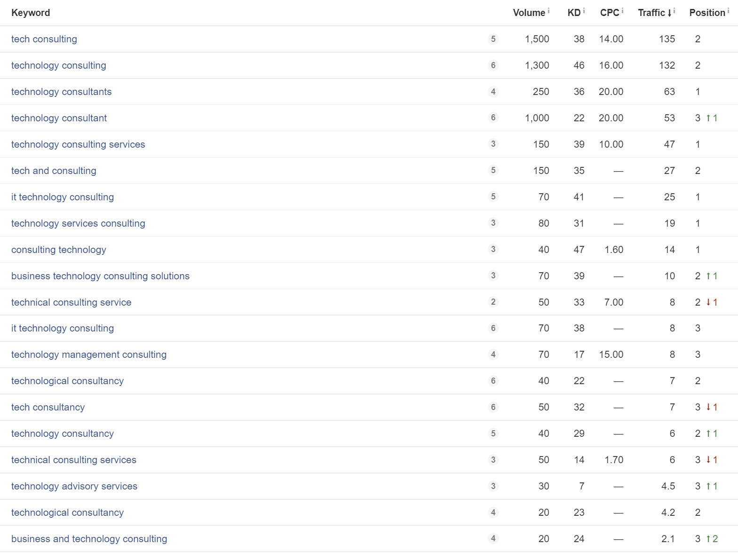Screen dimensions: 738x560
Task: Open the technology consulting services keyword
Action: pyautogui.click(x=78, y=144)
